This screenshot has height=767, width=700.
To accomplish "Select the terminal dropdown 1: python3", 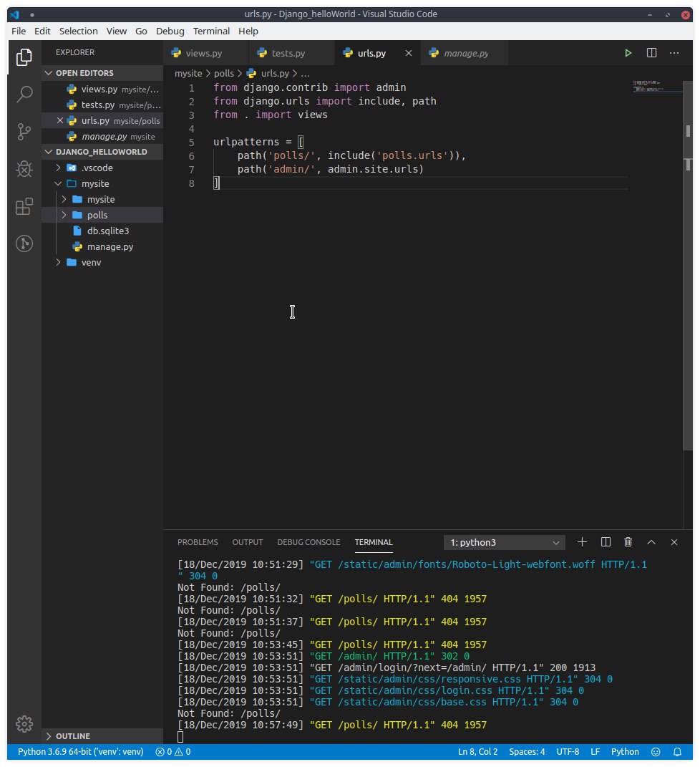I will pyautogui.click(x=504, y=542).
